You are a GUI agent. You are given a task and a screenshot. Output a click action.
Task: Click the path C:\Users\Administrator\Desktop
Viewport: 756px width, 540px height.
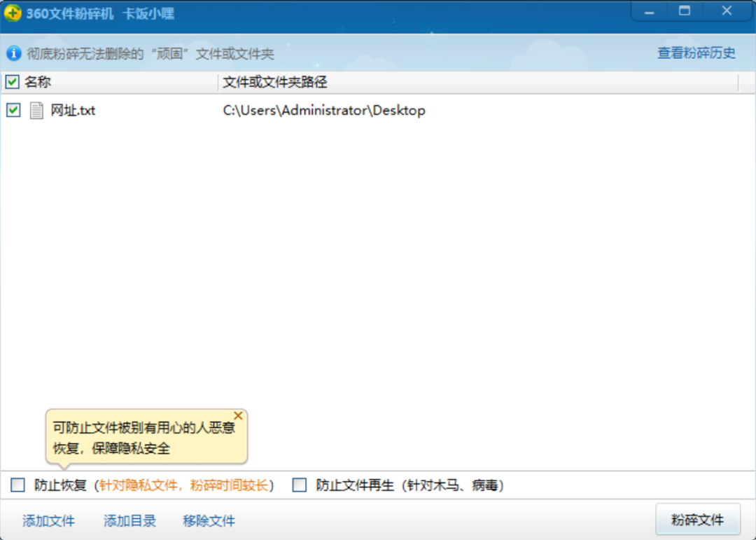(324, 111)
